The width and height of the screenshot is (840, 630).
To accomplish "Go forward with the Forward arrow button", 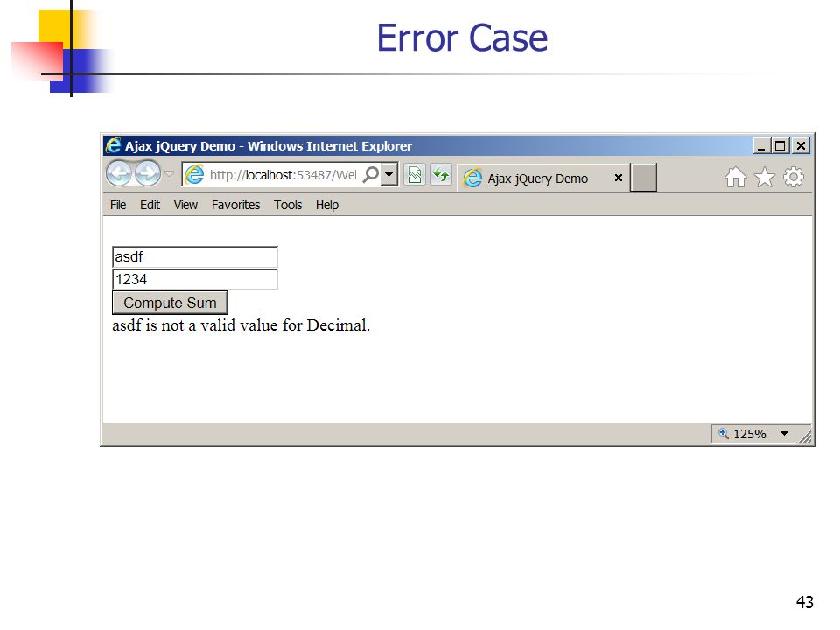I will (x=147, y=173).
